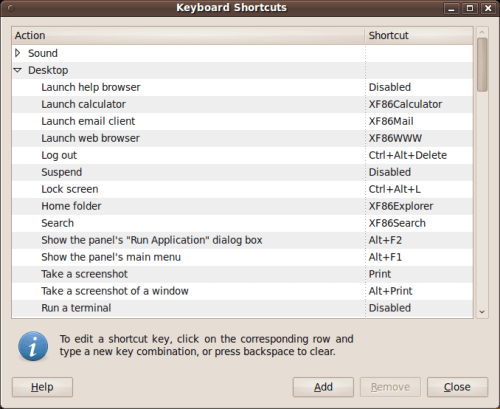This screenshot has width=500, height=409.
Task: Edit the Run a terminal Disabled shortcut
Action: [x=390, y=308]
